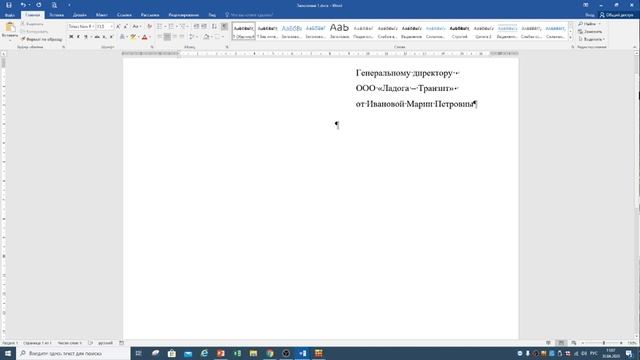Click the Tell me search field
The width and height of the screenshot is (640, 360).
tap(251, 15)
